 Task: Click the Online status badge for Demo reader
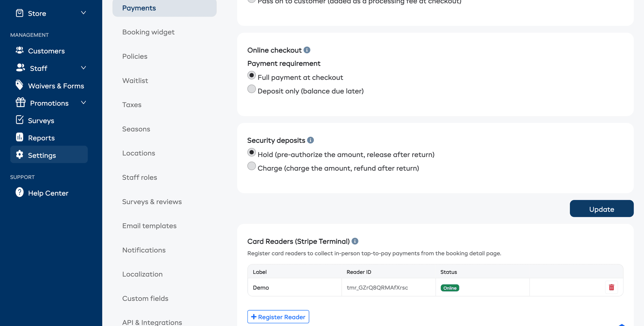[x=450, y=288]
